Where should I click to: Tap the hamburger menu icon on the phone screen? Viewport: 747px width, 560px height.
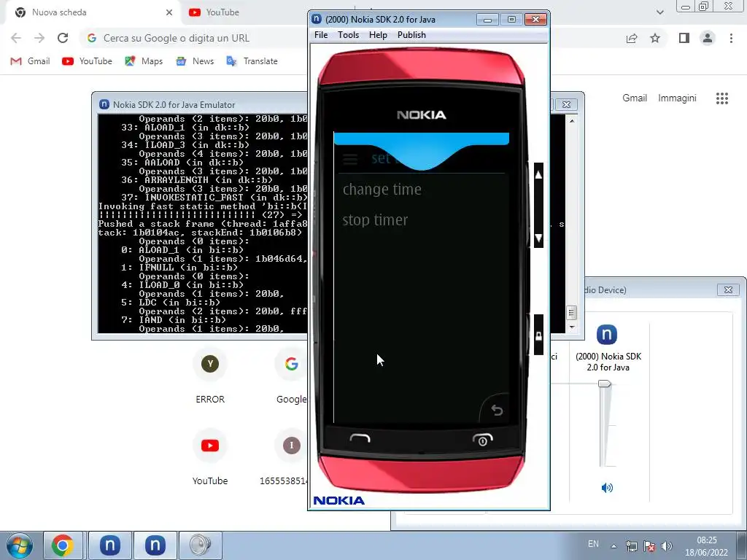350,158
